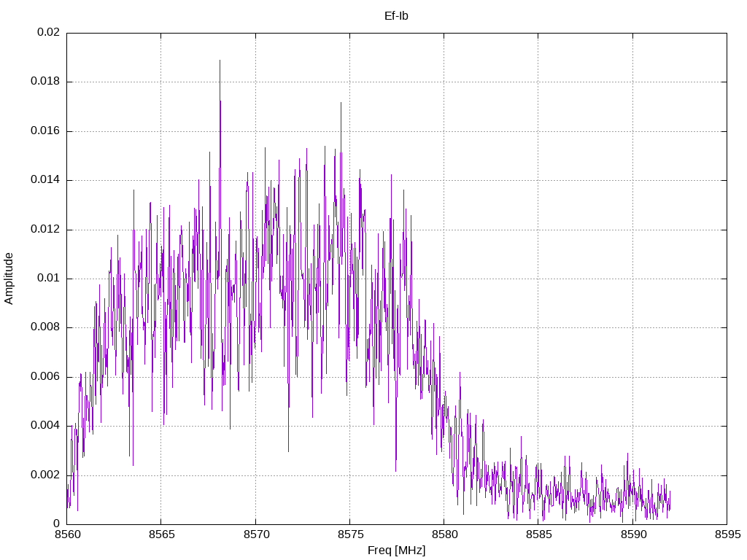Click the highest spectrum peak near 8568 MHz
The height and width of the screenshot is (560, 747).
[x=220, y=61]
